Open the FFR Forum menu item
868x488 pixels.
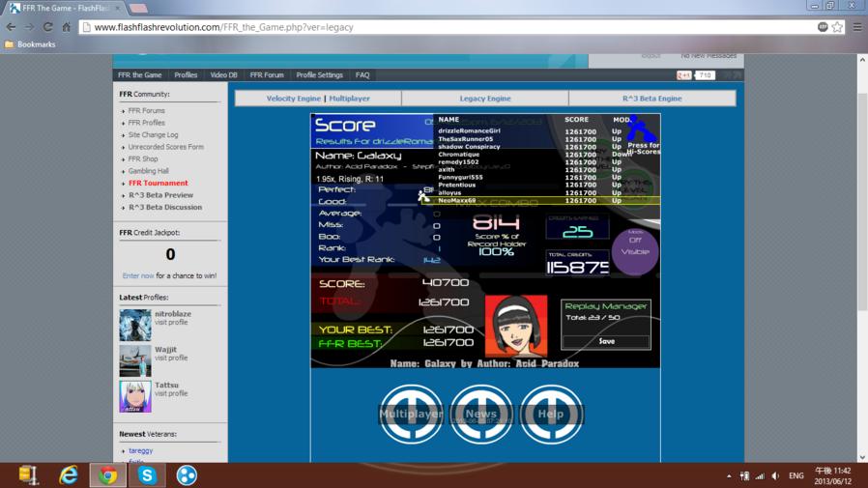(267, 75)
